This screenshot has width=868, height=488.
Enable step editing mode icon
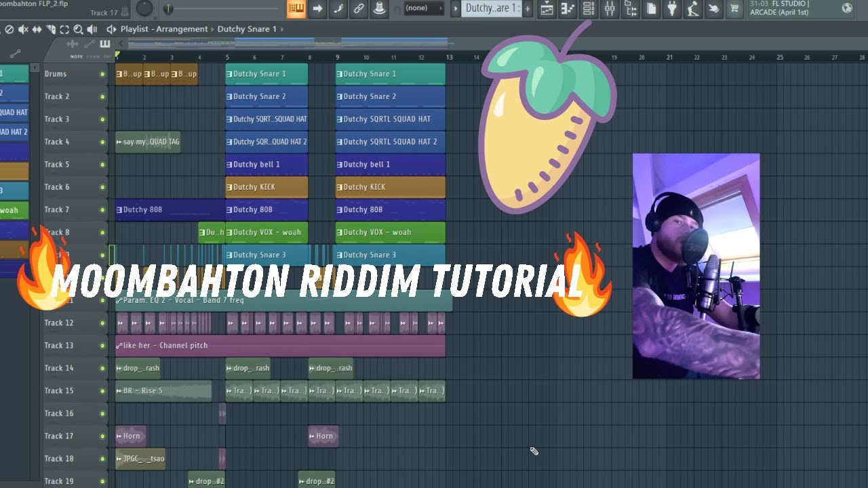(338, 9)
